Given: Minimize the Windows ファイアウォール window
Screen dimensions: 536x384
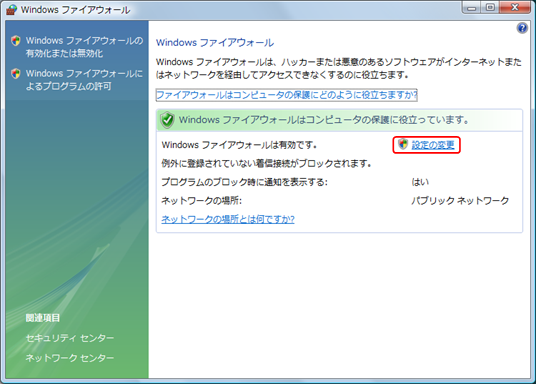Looking at the screenshot, I should click(x=472, y=7).
